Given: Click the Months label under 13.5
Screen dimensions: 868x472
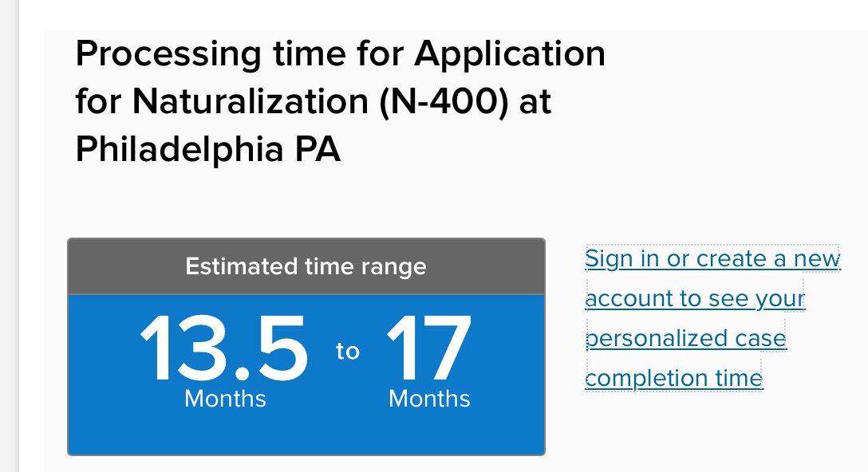Looking at the screenshot, I should click(225, 399).
